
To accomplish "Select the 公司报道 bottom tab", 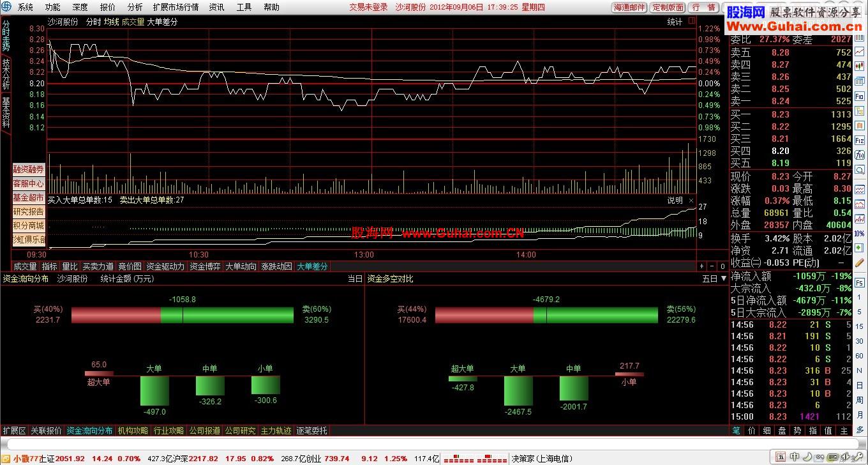I will 204,431.
